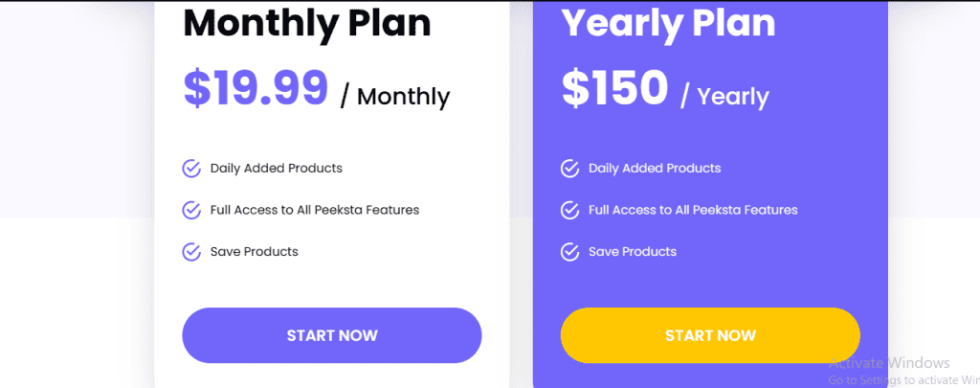Click START NOW under the Monthly Plan
Image resolution: width=980 pixels, height=388 pixels.
(x=332, y=335)
